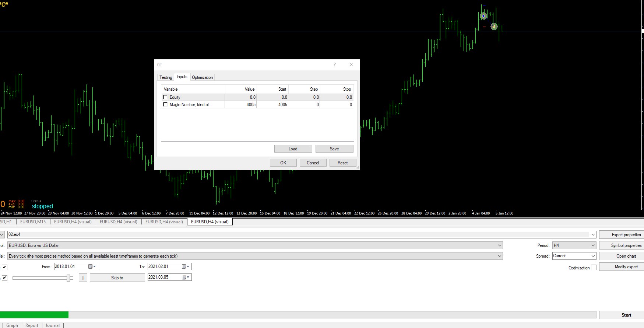Expand the Period dropdown set to H4

pos(593,245)
